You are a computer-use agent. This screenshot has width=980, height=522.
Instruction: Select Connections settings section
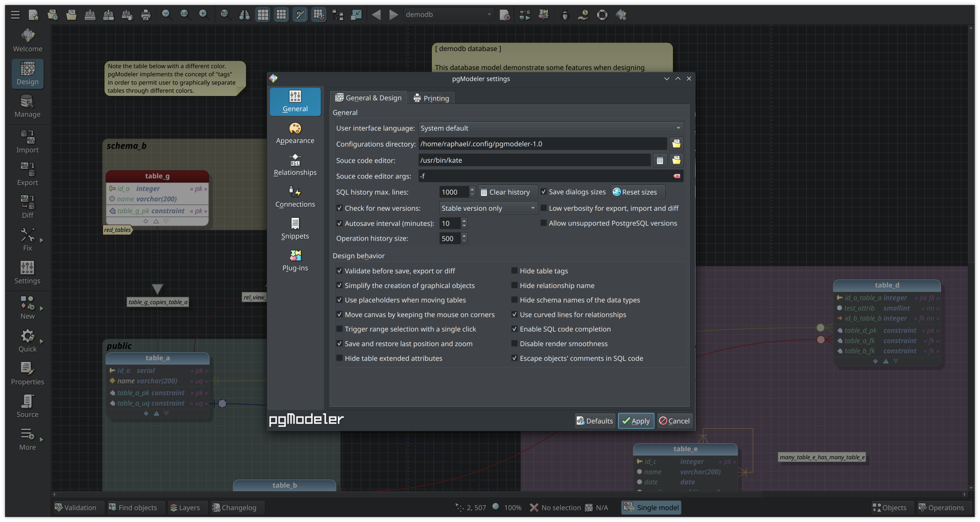click(x=295, y=198)
